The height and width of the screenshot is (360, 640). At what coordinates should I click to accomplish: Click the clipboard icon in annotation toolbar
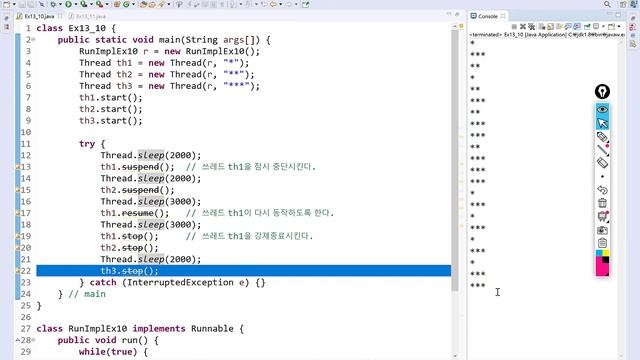[602, 243]
